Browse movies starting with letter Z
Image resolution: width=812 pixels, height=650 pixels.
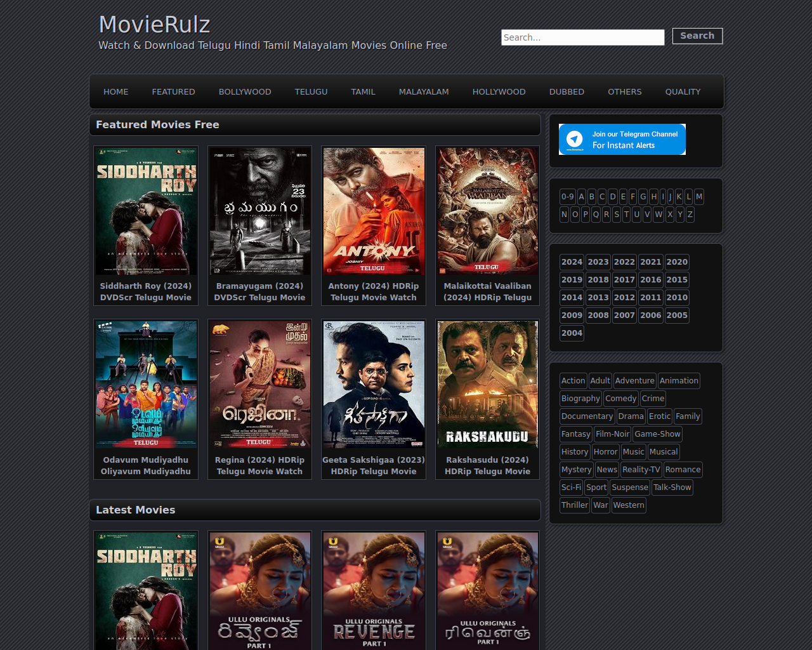690,215
